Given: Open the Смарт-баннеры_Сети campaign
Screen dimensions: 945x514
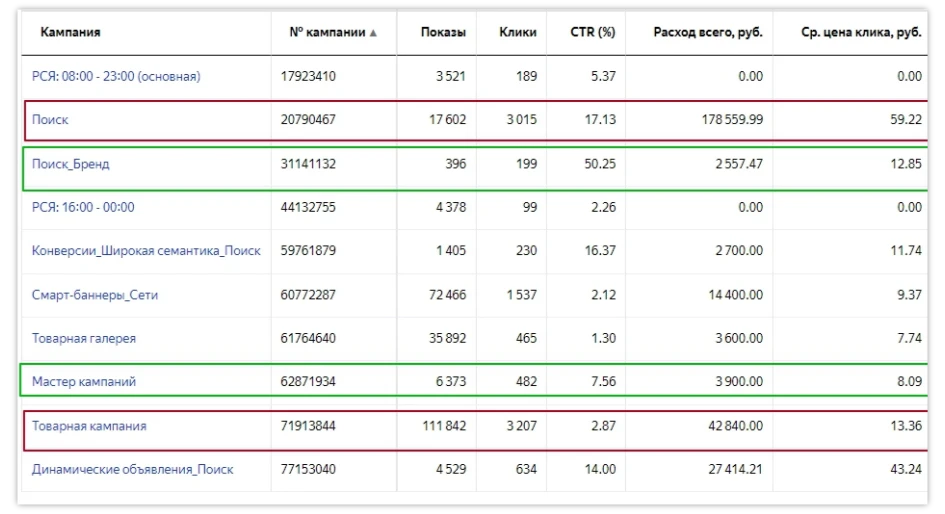Looking at the screenshot, I should pyautogui.click(x=95, y=295).
